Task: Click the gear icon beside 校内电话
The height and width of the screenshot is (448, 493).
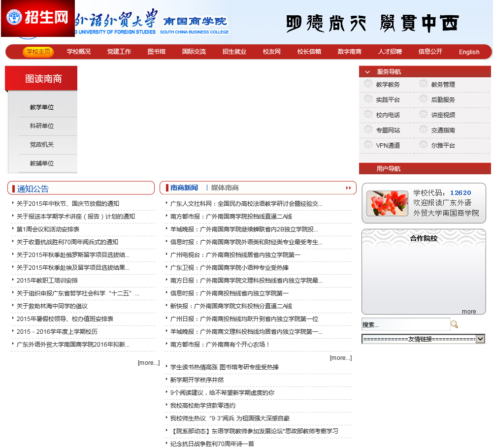Action: 368,114
